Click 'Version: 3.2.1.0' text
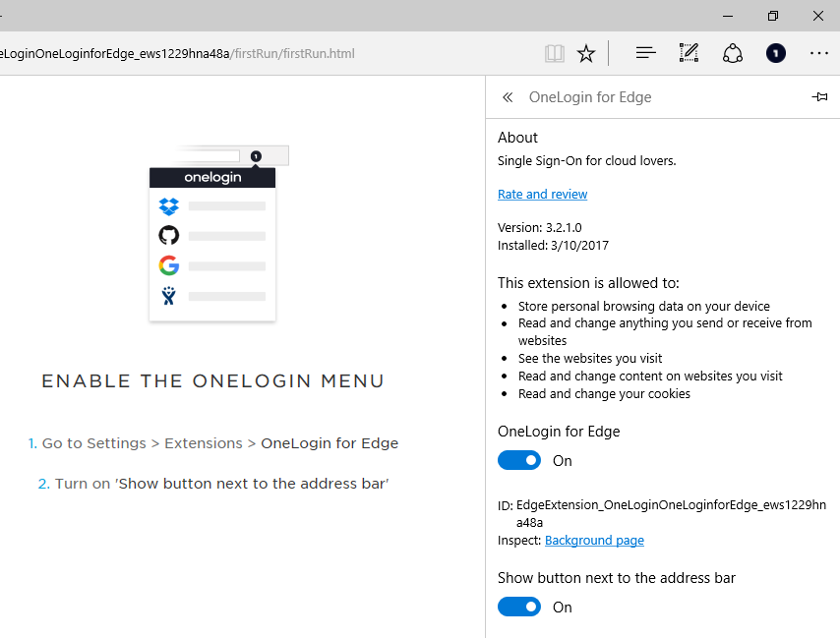This screenshot has width=840, height=638. [x=539, y=227]
